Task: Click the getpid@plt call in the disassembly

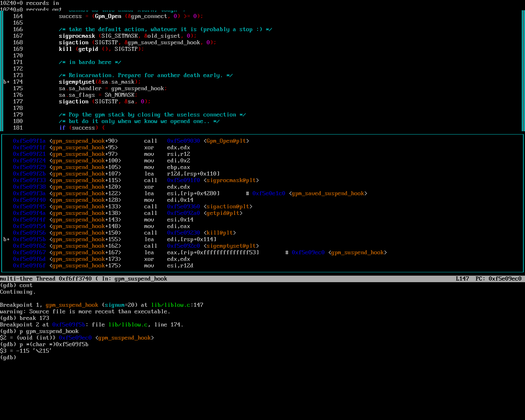Action: (223, 213)
